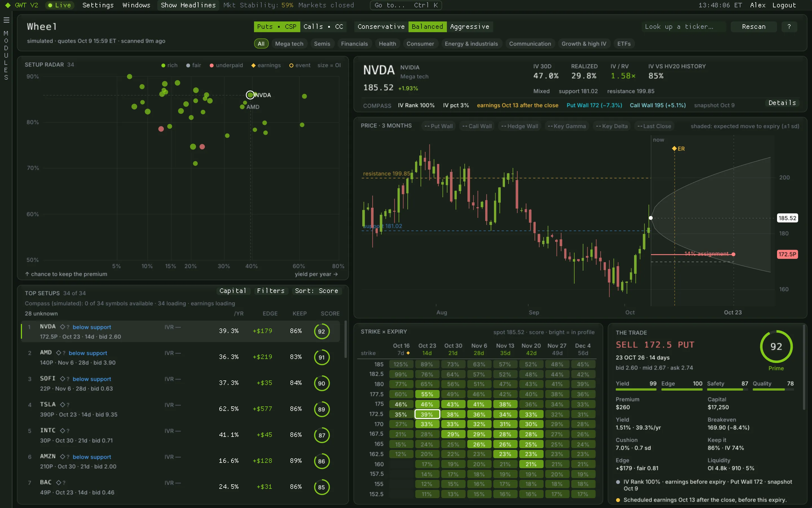Select the NVDA dot on setup radar

point(250,95)
